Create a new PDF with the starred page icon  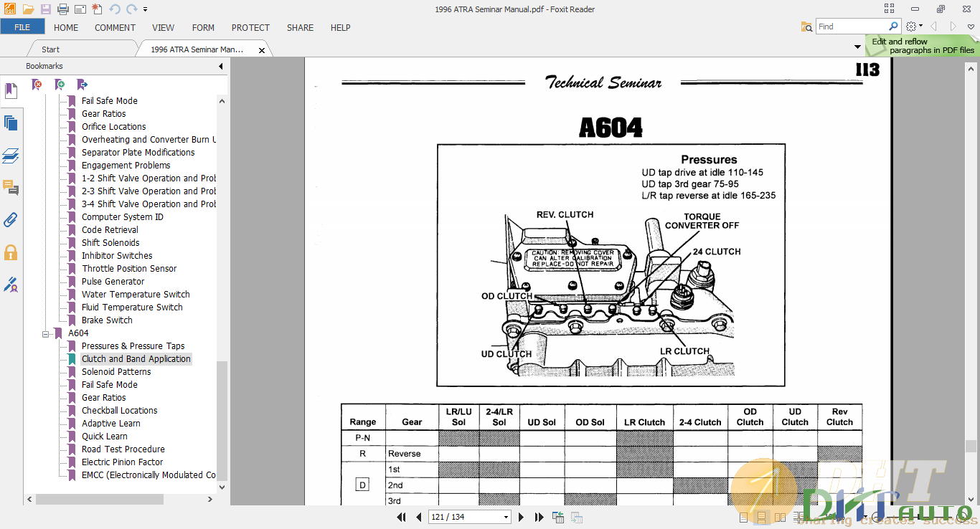97,9
